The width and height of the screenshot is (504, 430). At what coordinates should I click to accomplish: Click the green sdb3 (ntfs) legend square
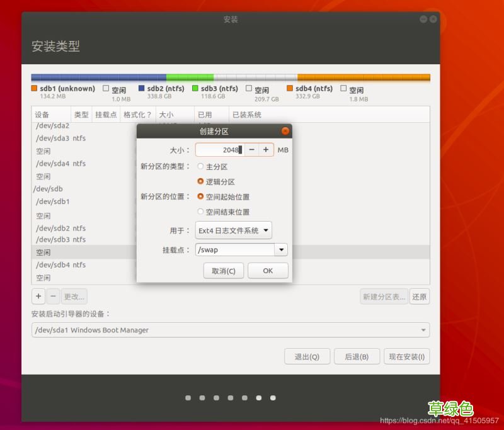click(195, 89)
